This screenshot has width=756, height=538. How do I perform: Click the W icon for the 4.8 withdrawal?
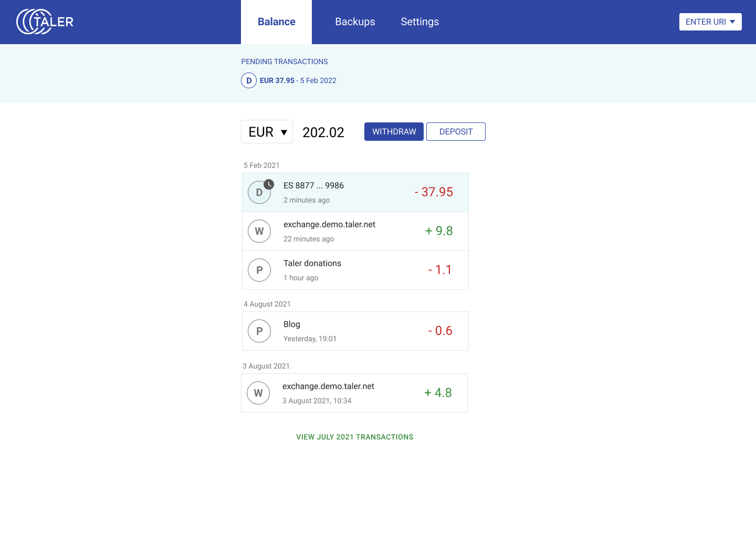coord(258,393)
